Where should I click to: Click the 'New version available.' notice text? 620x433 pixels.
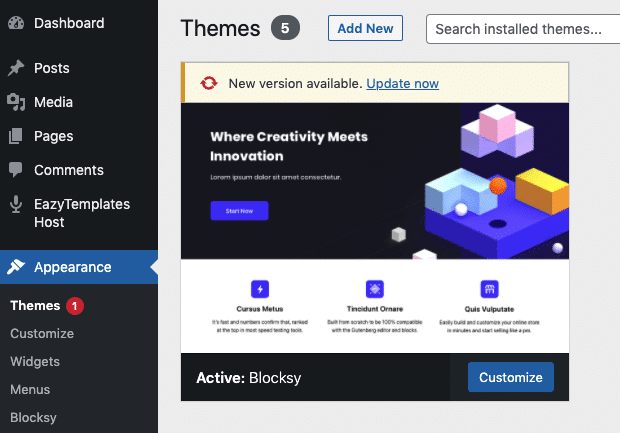pos(295,83)
